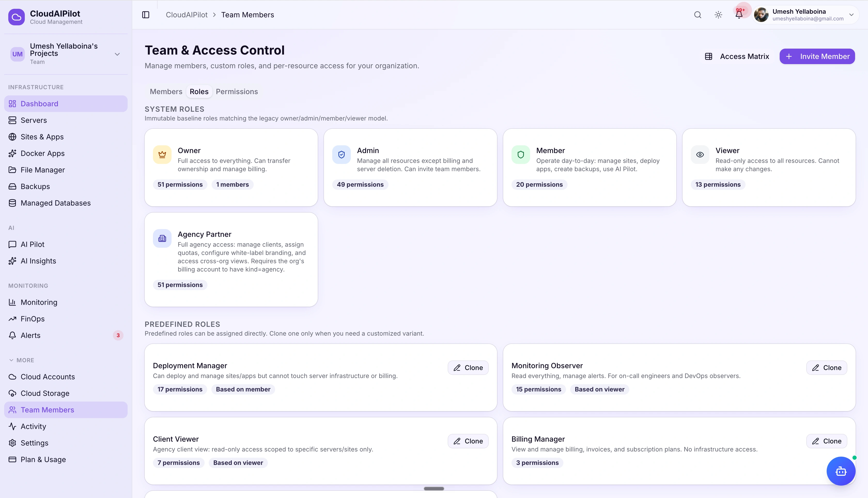
Task: Navigate to Backups
Action: coord(66,186)
